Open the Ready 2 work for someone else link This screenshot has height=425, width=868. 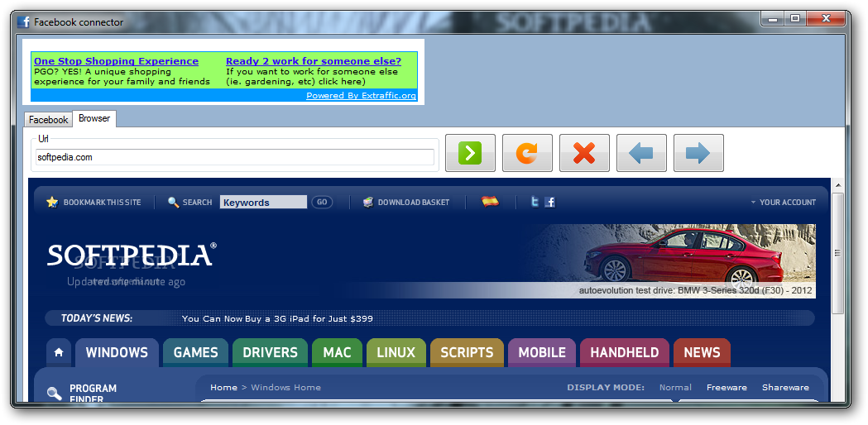[x=314, y=61]
